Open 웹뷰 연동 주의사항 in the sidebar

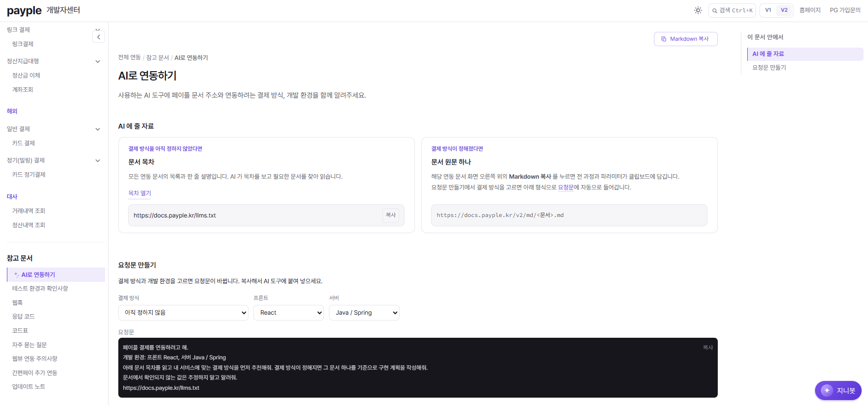point(35,359)
